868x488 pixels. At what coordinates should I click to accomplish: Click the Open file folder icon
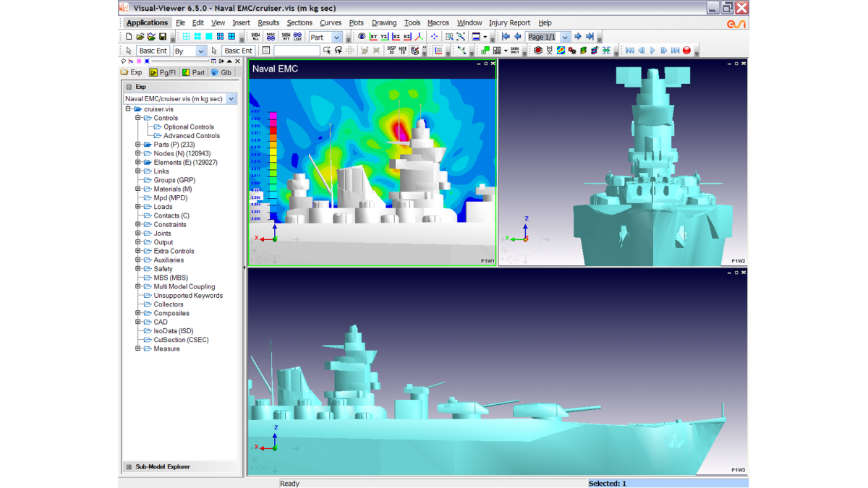(x=140, y=37)
